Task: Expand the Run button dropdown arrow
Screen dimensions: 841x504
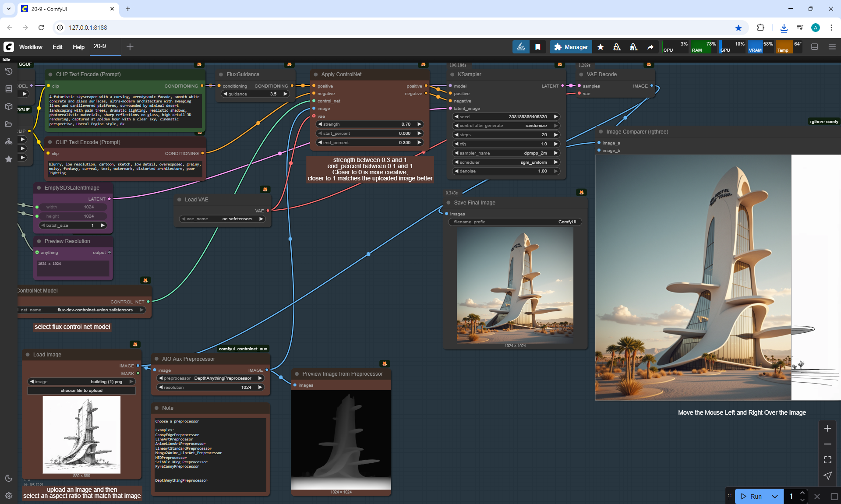Action: 774,496
